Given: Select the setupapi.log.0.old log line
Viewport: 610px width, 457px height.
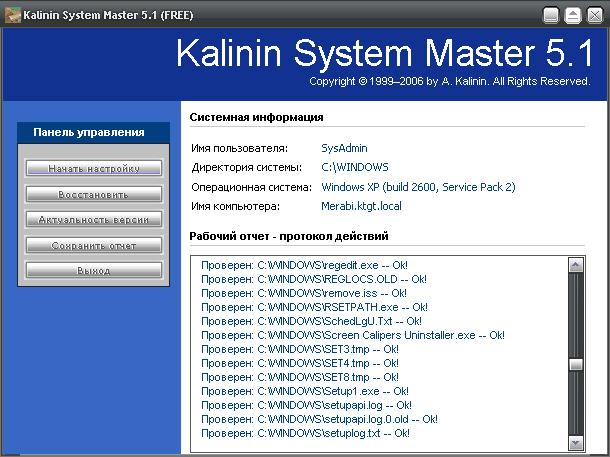Looking at the screenshot, I should (319, 419).
